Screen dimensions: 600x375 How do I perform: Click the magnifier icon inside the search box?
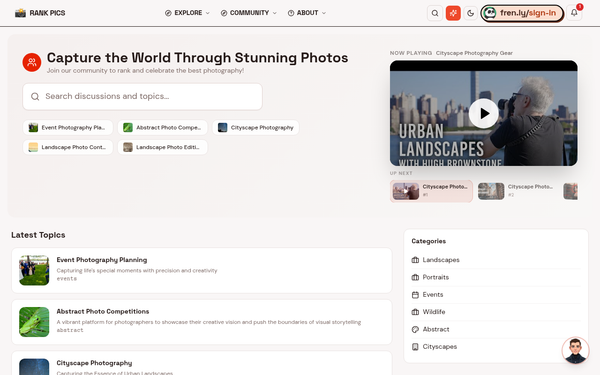[x=35, y=96]
